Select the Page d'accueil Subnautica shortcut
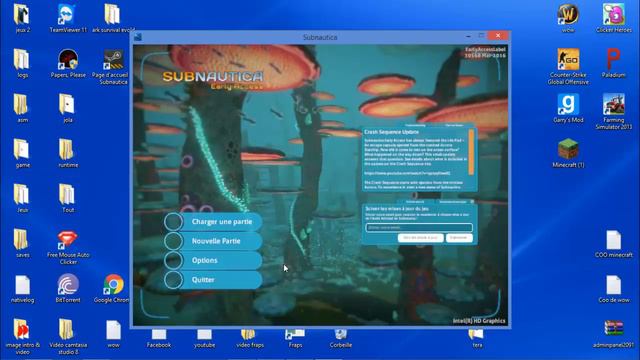This screenshot has height=360, width=640. (113, 60)
